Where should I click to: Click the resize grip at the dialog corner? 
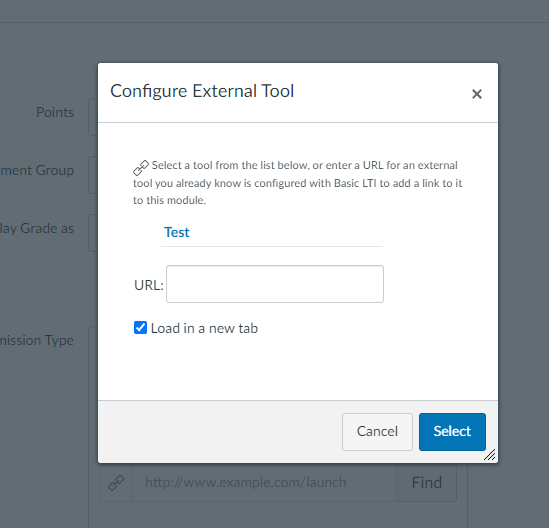click(x=490, y=454)
